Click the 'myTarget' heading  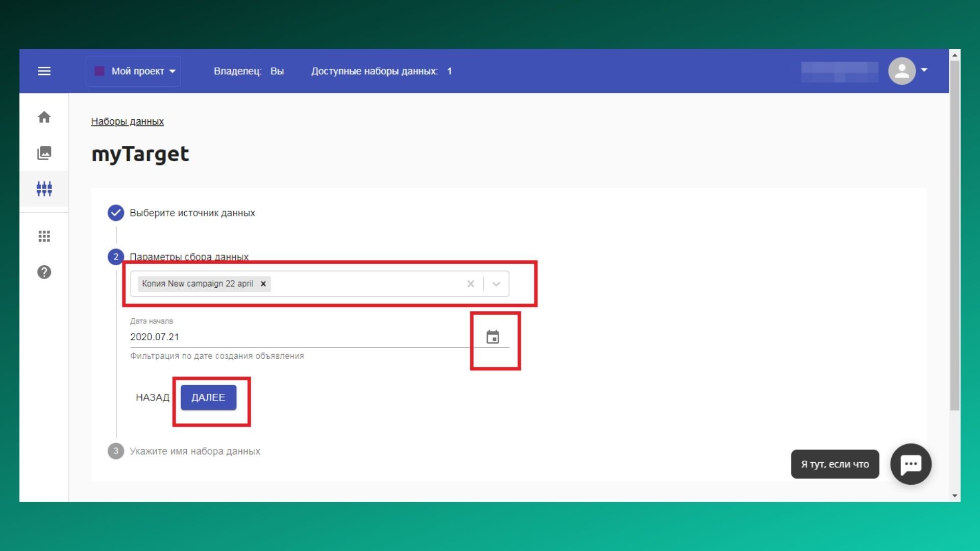[140, 154]
